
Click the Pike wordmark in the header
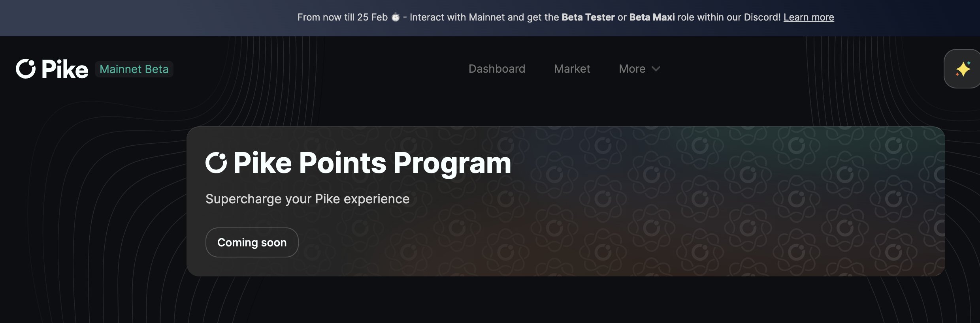point(65,69)
